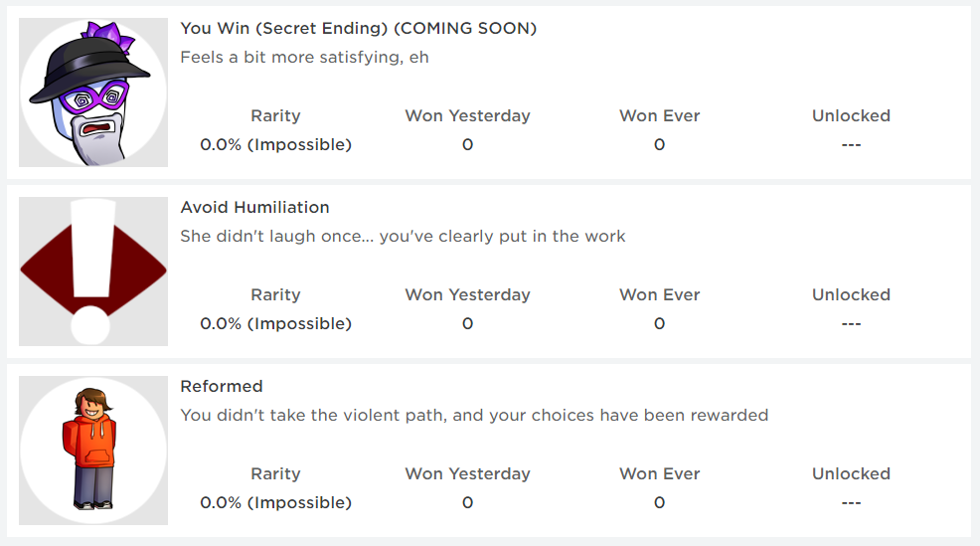Click Won Yesterday count for Reformed badge
Viewport: 980px width, 546px height.
click(467, 503)
